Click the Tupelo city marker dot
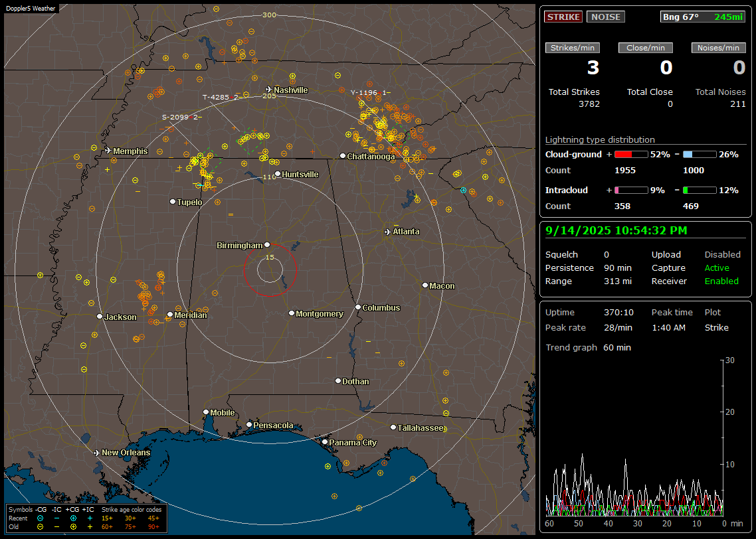The width and height of the screenshot is (756, 539). pos(173,202)
